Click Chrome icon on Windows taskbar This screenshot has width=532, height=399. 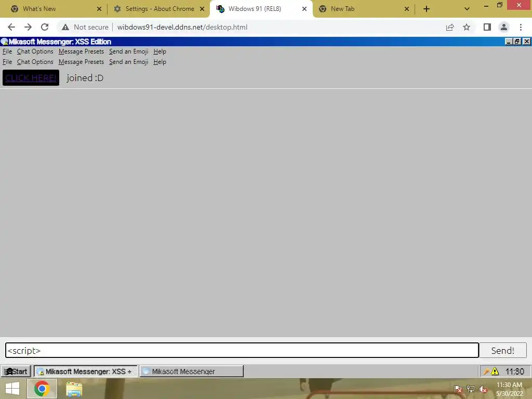(x=42, y=389)
